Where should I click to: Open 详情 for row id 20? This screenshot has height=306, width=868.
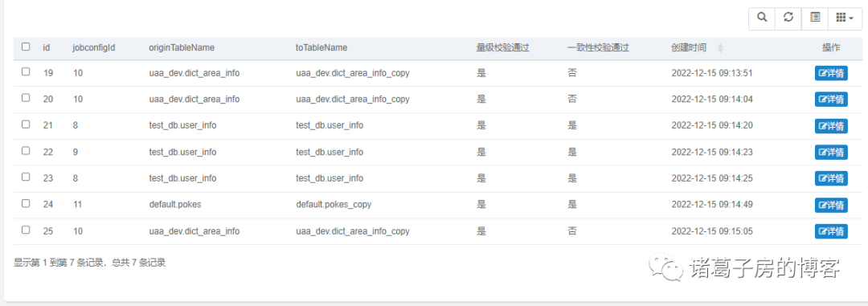point(831,99)
